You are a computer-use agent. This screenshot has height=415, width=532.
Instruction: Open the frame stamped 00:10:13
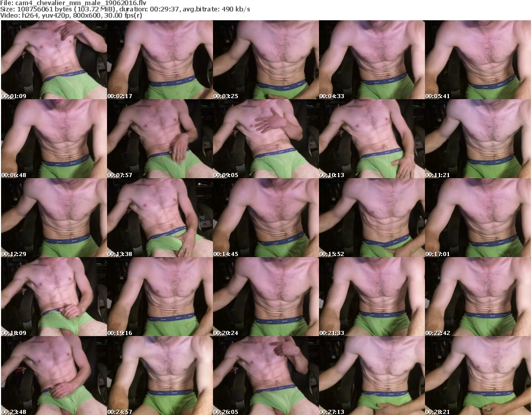pos(372,139)
